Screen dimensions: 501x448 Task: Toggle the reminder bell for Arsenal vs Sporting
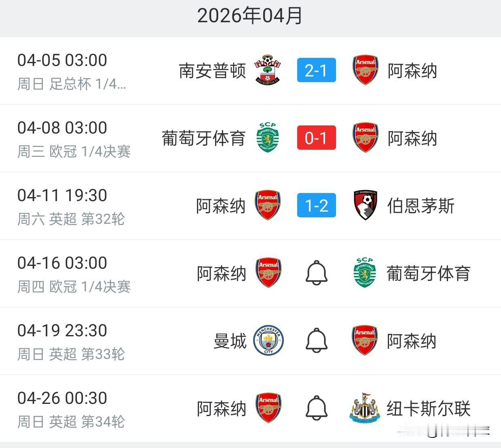click(x=317, y=273)
